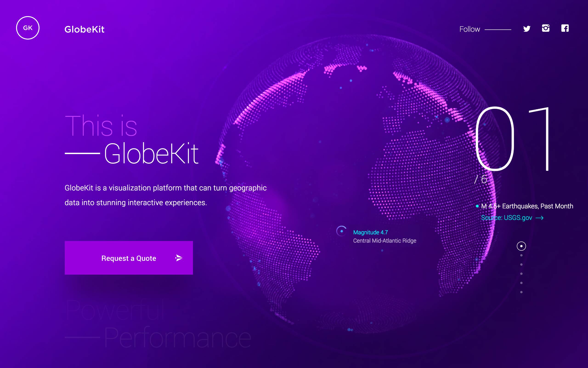Jump to slide four via fourth dot

tap(521, 274)
